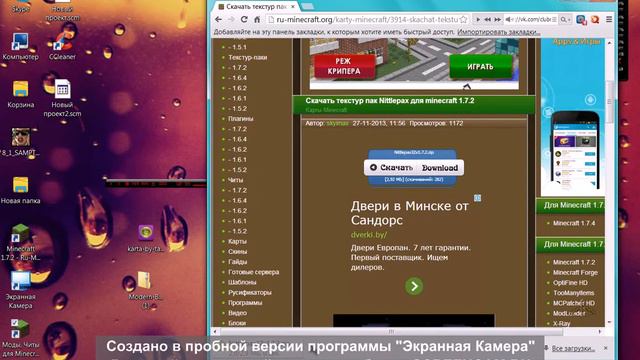Open 'Карты' in the sidebar menu
The height and width of the screenshot is (360, 640).
[x=237, y=241]
